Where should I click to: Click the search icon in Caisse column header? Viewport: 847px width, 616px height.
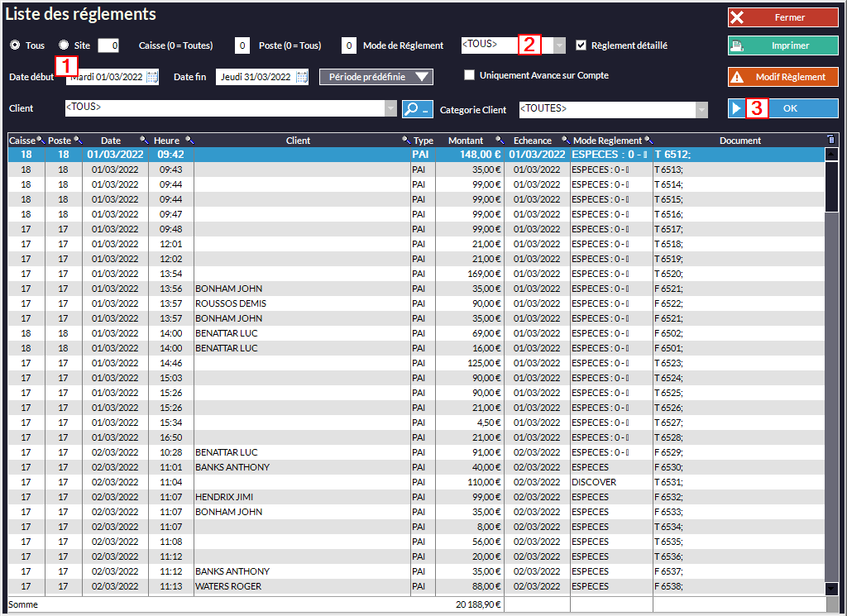point(41,141)
